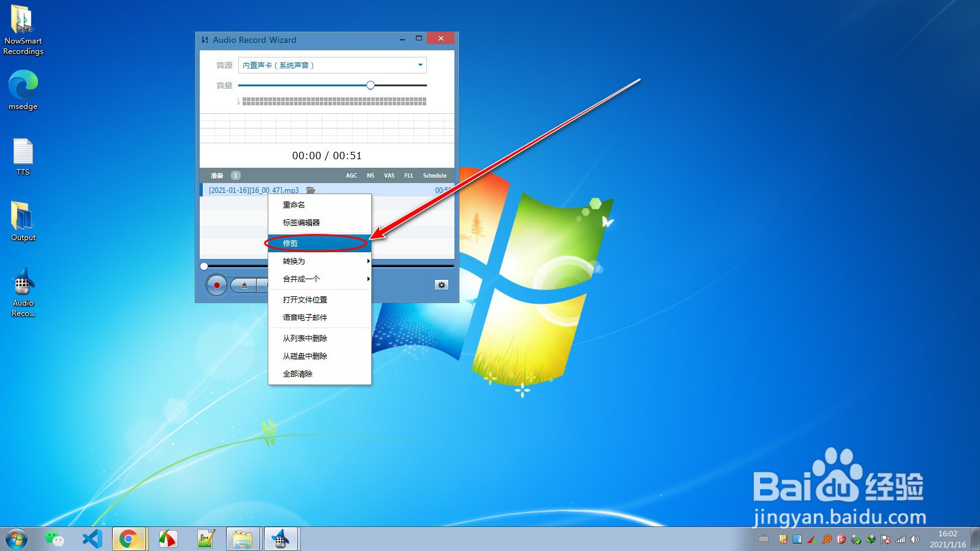Open 标签编辑器 tag editor from the menu

(320, 222)
